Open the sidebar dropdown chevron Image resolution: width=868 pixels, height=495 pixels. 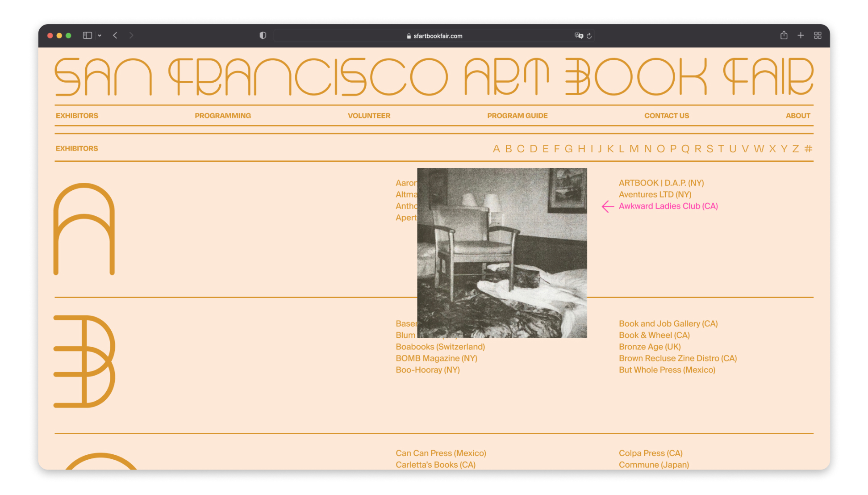pos(100,36)
